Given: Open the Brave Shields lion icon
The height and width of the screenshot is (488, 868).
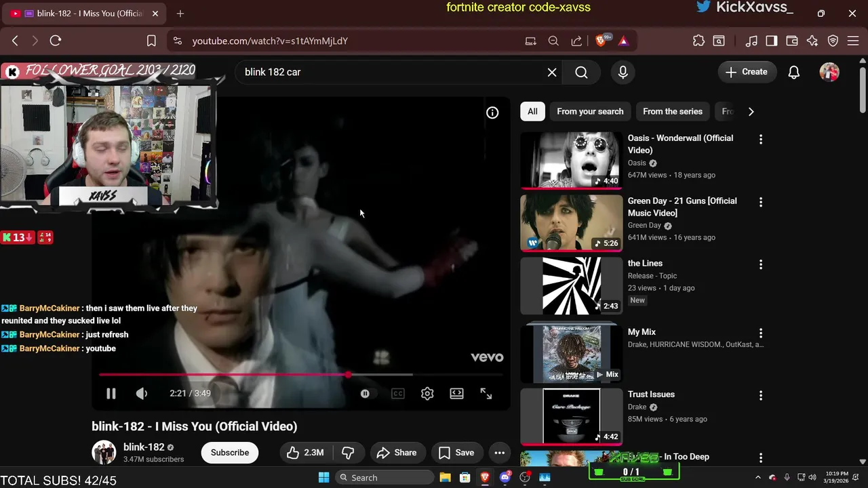Looking at the screenshot, I should [x=601, y=41].
